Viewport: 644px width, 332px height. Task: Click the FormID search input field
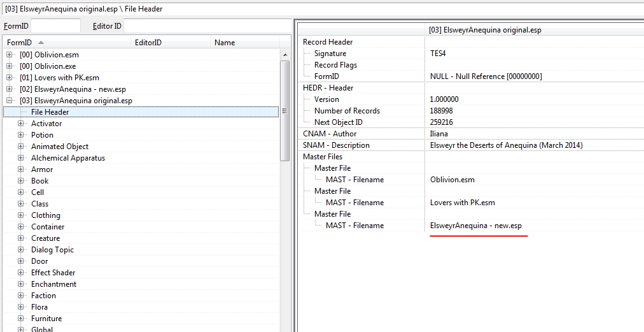pos(56,26)
